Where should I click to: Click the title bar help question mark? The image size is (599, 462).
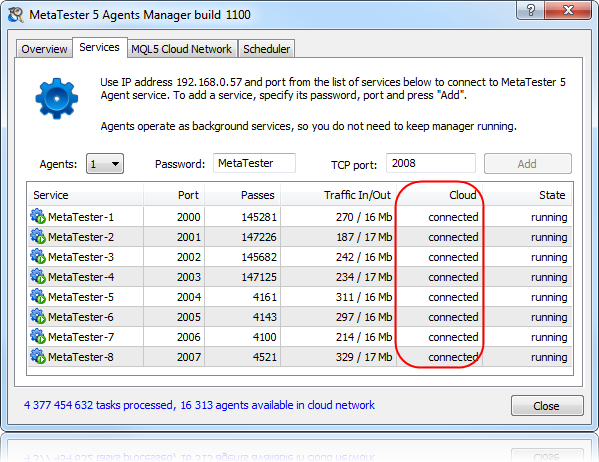point(530,10)
